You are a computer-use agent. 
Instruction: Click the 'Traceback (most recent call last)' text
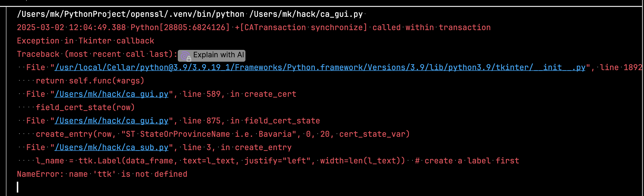coord(97,54)
